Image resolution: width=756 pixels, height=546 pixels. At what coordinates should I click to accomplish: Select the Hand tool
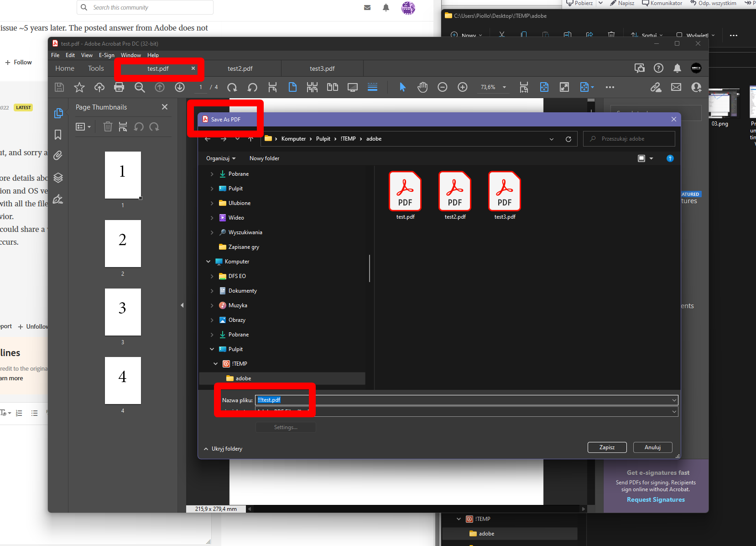422,87
